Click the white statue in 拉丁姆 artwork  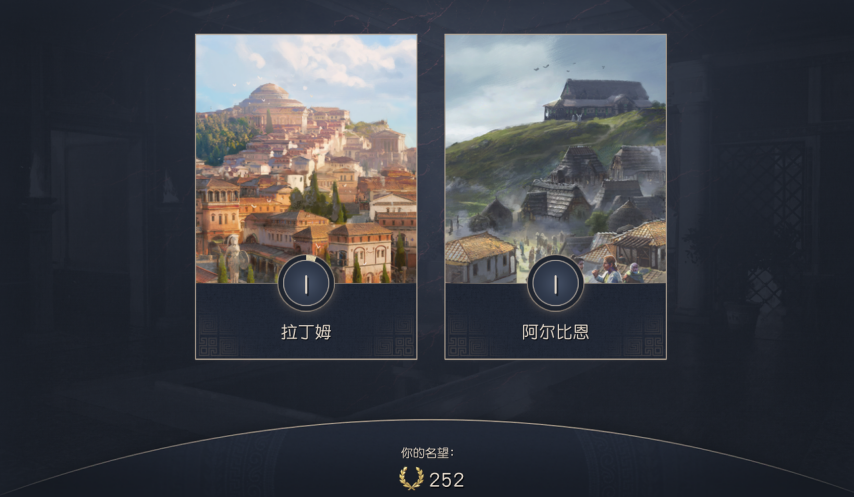pyautogui.click(x=233, y=258)
